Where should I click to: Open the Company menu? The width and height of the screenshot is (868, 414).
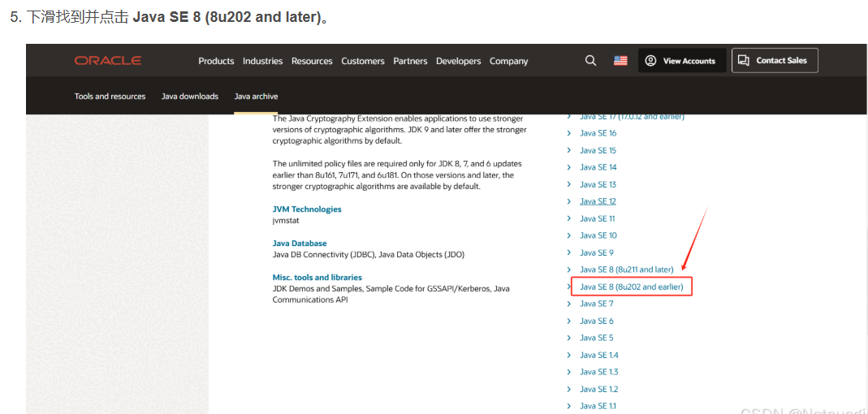509,61
